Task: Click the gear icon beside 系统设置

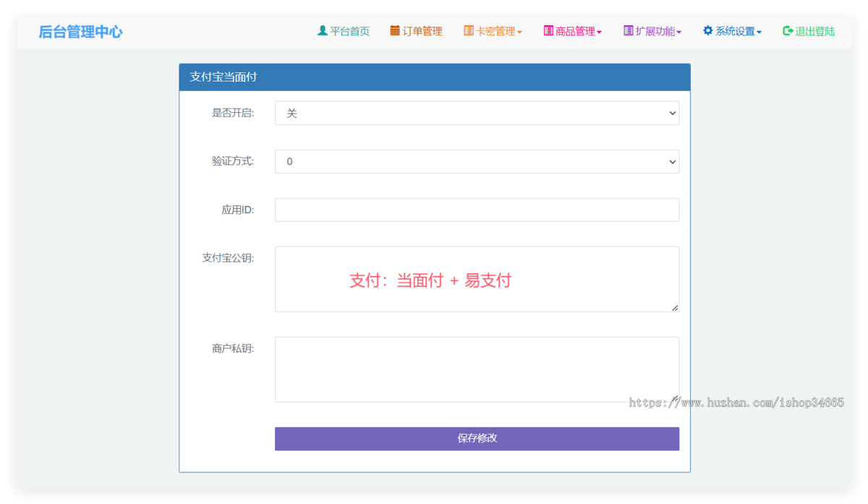Action: pyautogui.click(x=708, y=30)
